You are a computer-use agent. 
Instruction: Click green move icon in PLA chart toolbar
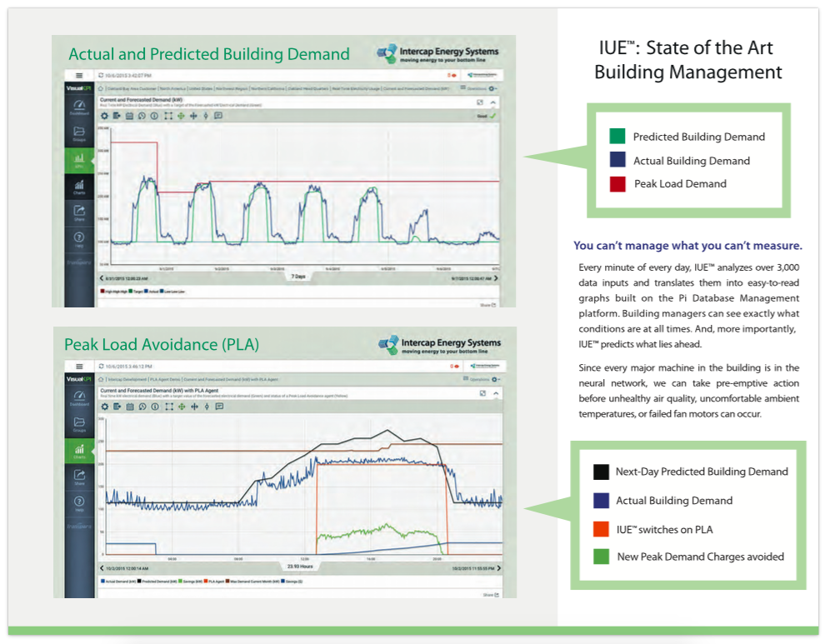pyautogui.click(x=182, y=407)
